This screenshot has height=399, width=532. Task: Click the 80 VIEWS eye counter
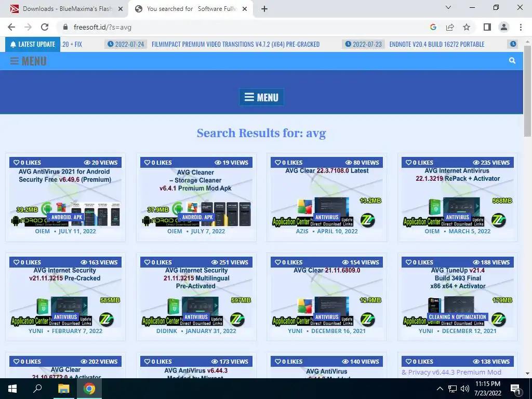click(362, 163)
